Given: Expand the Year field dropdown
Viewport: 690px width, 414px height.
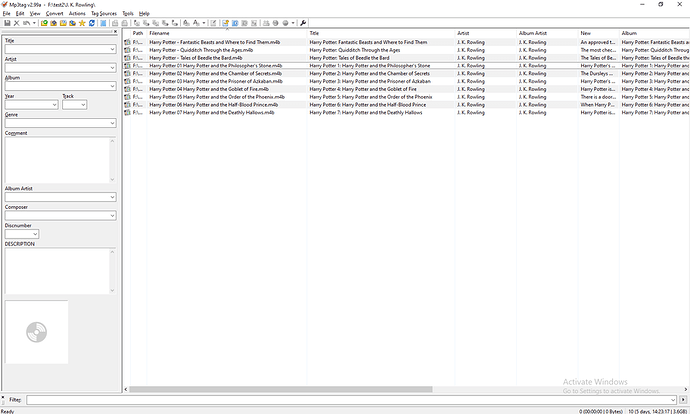Looking at the screenshot, I should point(55,105).
